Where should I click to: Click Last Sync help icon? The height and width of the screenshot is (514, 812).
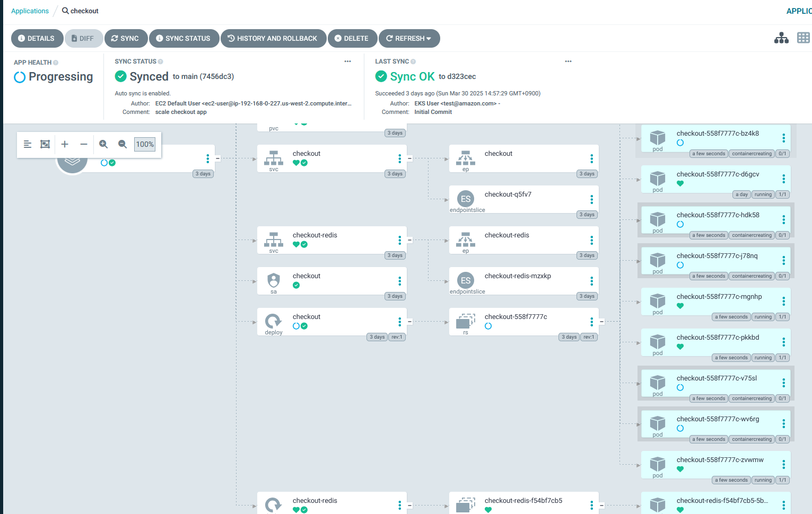[x=413, y=61]
